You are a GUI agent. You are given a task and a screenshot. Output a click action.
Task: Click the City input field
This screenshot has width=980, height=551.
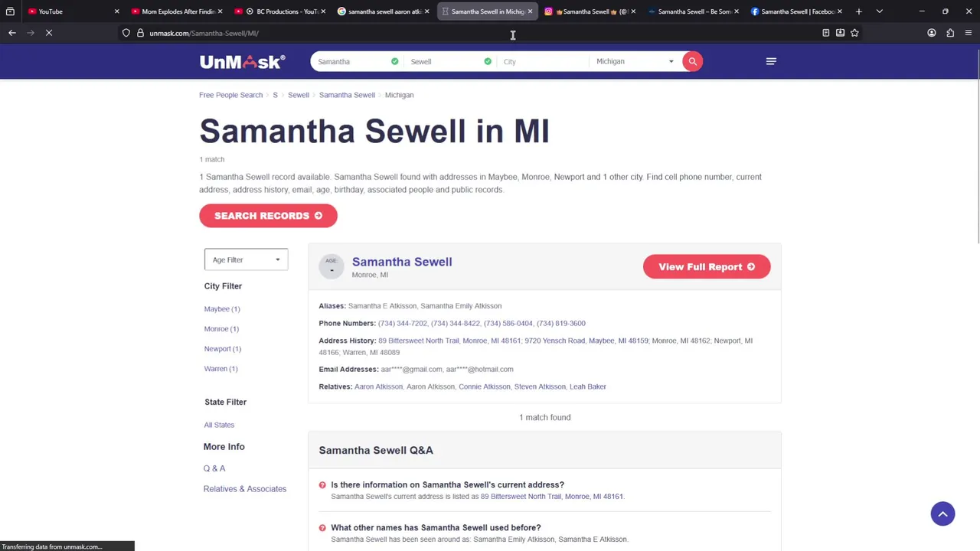(542, 61)
